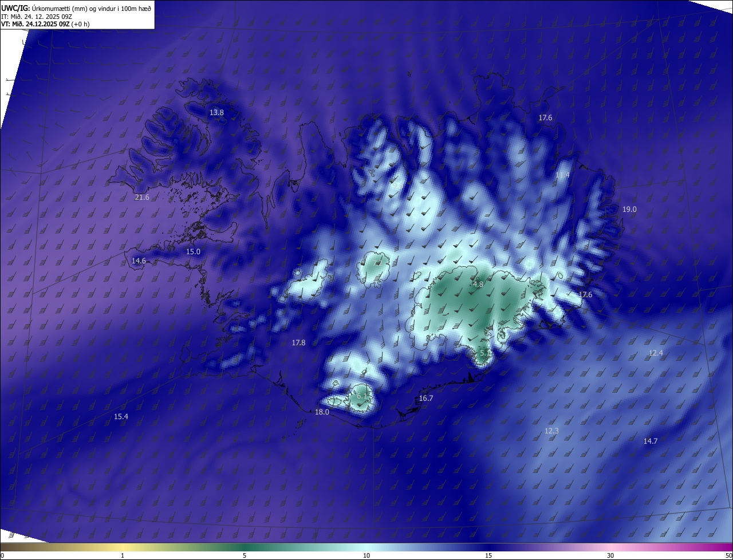This screenshot has width=733, height=560.
Task: Click the colorbar tick label 1
Action: coord(123,555)
